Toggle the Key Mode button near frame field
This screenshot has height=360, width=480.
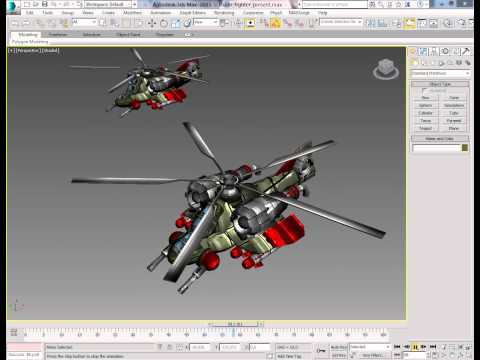point(397,355)
